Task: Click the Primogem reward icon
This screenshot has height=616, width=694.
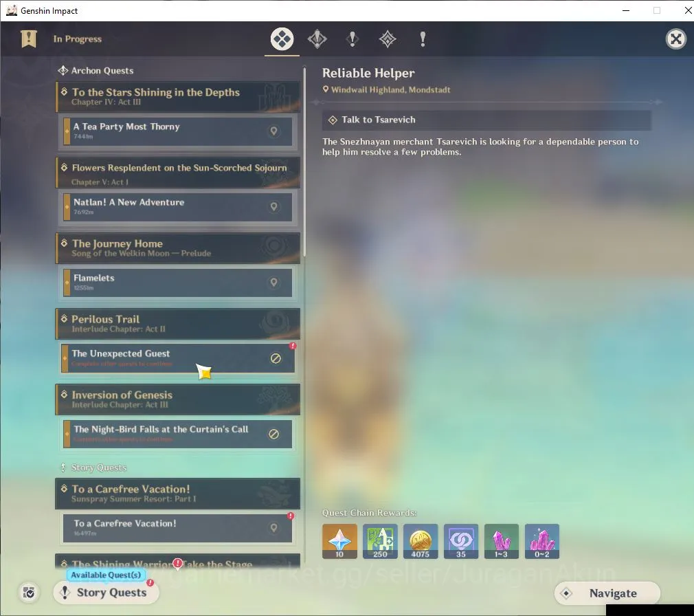Action: [x=339, y=541]
